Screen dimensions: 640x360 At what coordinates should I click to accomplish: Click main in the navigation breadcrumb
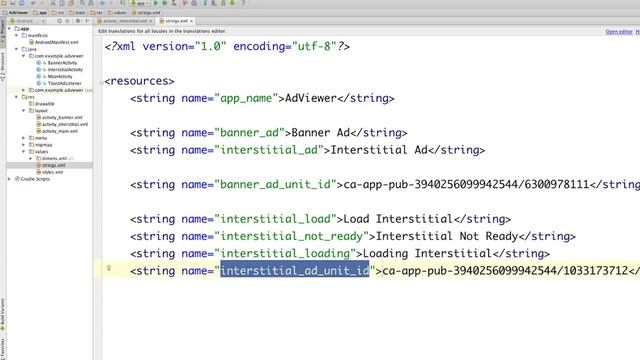click(x=78, y=13)
